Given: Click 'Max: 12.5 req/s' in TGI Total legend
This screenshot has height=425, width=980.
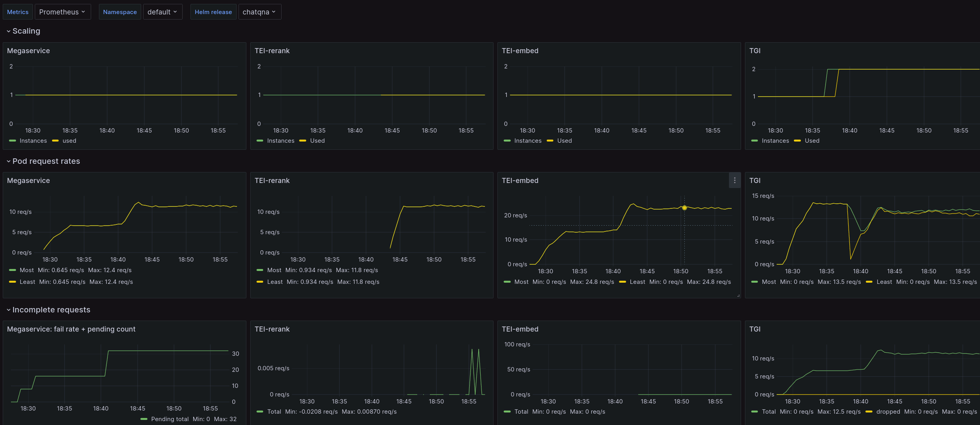Looking at the screenshot, I should pyautogui.click(x=839, y=412).
